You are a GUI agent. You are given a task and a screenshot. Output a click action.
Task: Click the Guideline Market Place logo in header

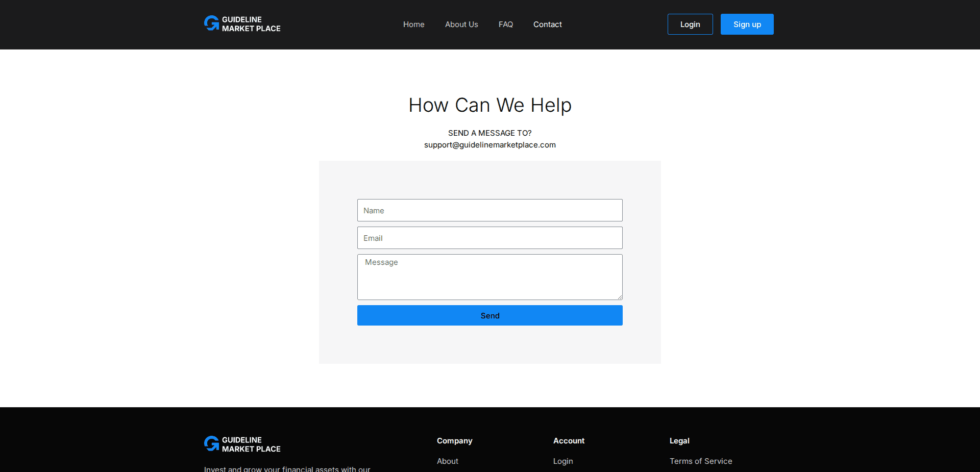pos(241,24)
